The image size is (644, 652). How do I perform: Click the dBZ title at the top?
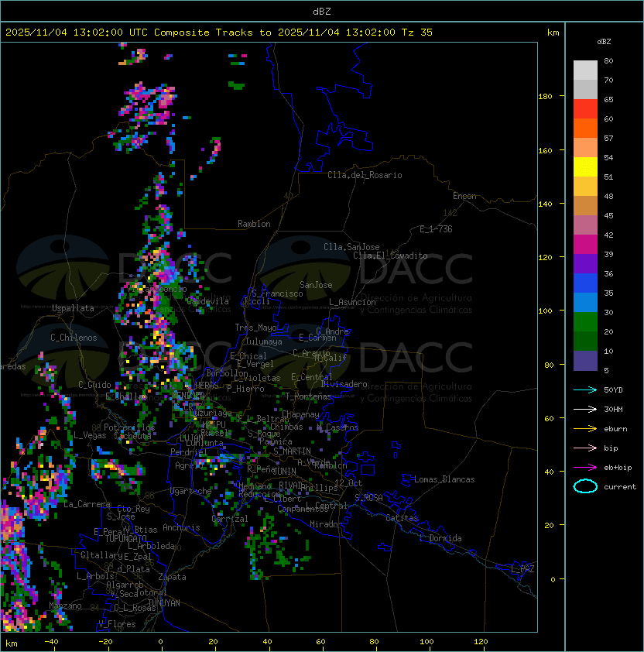click(322, 11)
